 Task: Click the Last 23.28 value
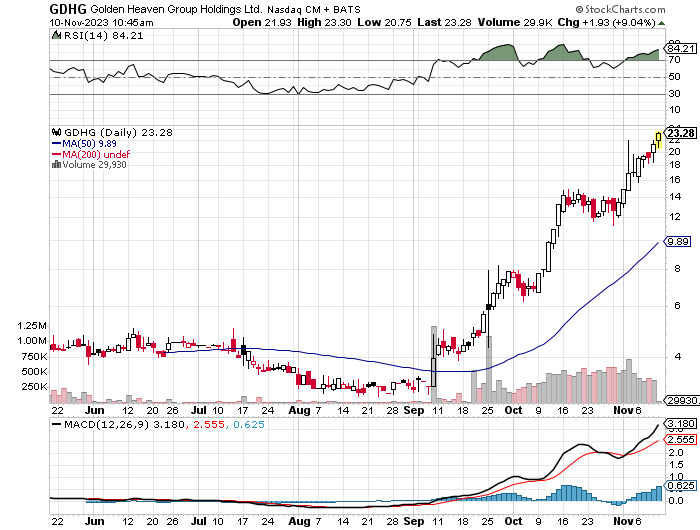(444, 22)
